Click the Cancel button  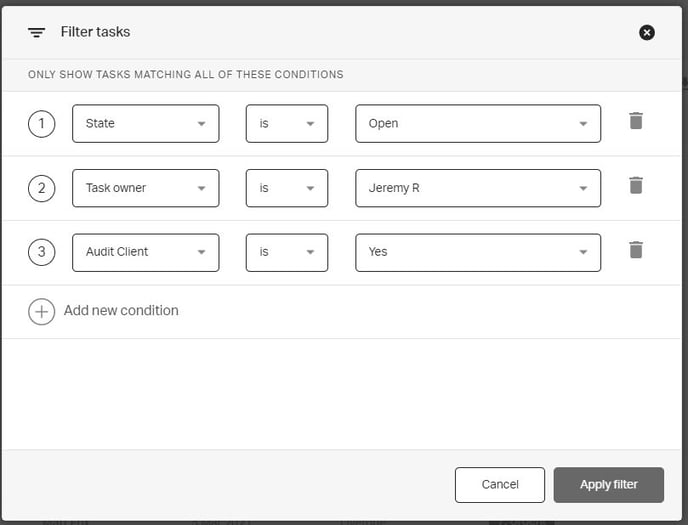pyautogui.click(x=500, y=484)
